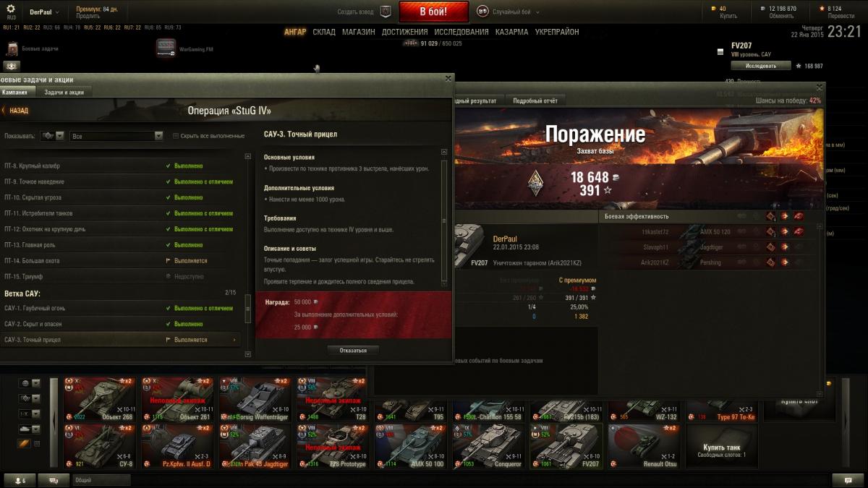Viewport: 868px width, 488px height.
Task: Open the DerPaul account name dropdown
Action: coord(45,12)
